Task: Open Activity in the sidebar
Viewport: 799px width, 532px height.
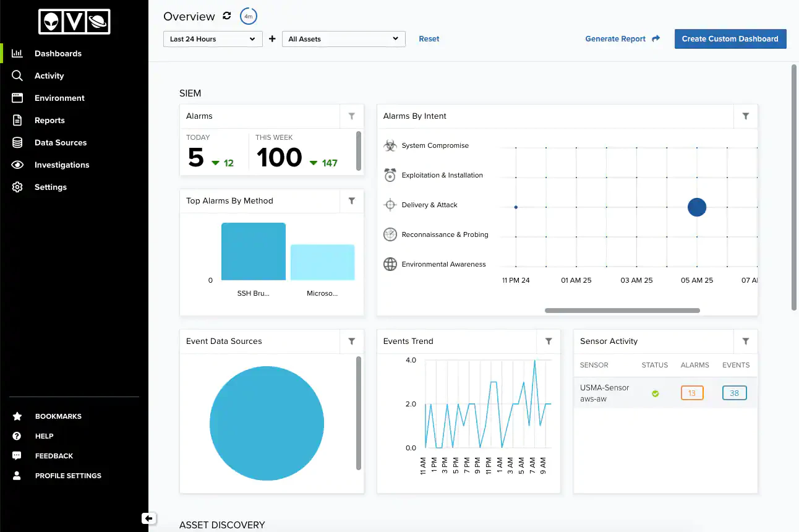Action: (x=49, y=76)
